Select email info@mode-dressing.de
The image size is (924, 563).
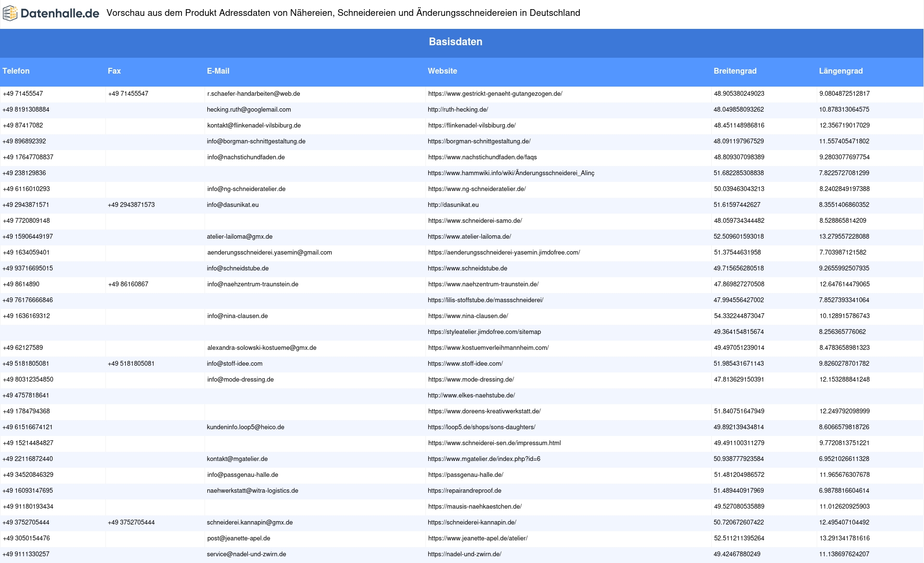241,380
